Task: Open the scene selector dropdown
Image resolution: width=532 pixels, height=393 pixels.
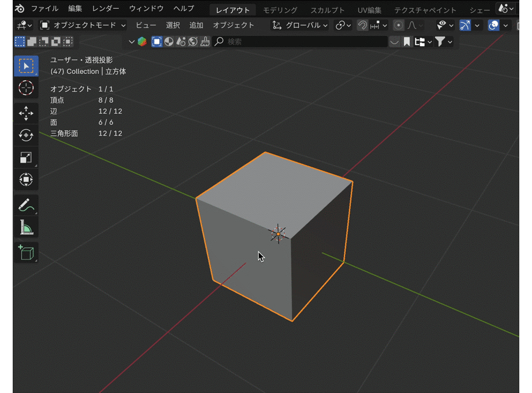Action: [506, 9]
